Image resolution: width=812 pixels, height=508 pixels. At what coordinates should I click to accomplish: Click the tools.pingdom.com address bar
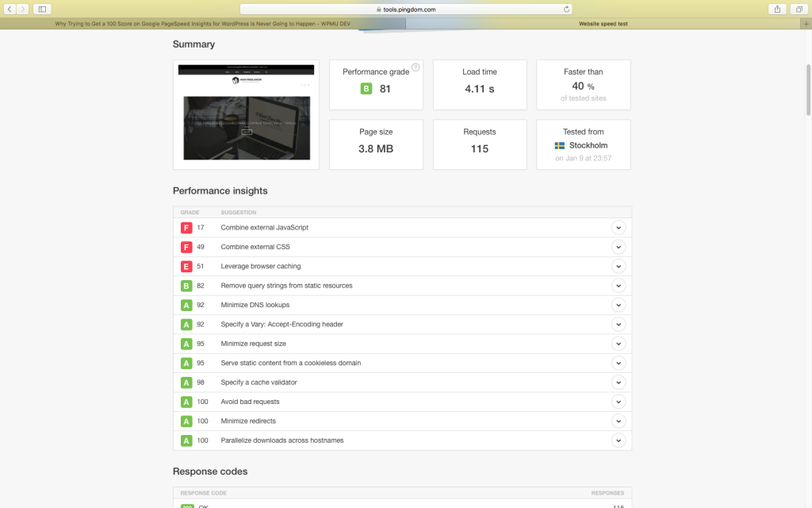(x=406, y=10)
